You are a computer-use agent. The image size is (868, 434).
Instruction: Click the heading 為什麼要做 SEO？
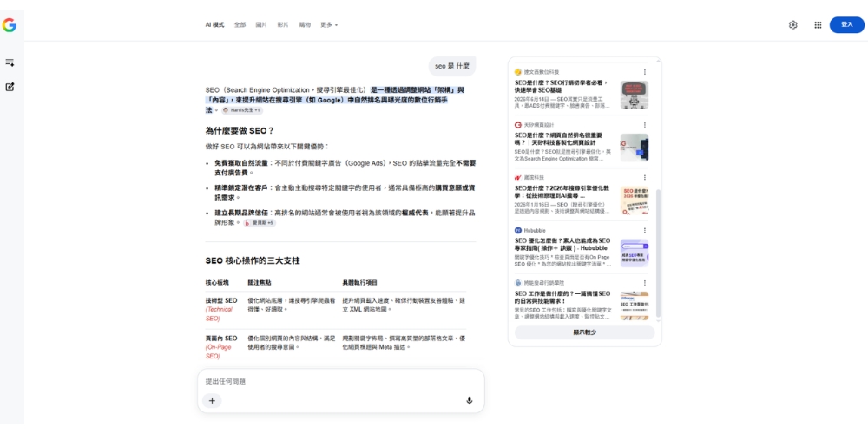pos(240,131)
